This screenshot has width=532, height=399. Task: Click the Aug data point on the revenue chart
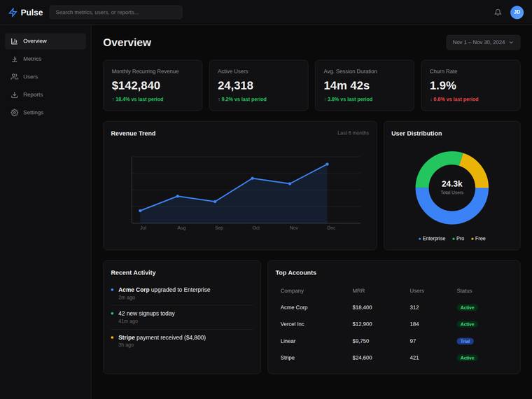pos(178,196)
